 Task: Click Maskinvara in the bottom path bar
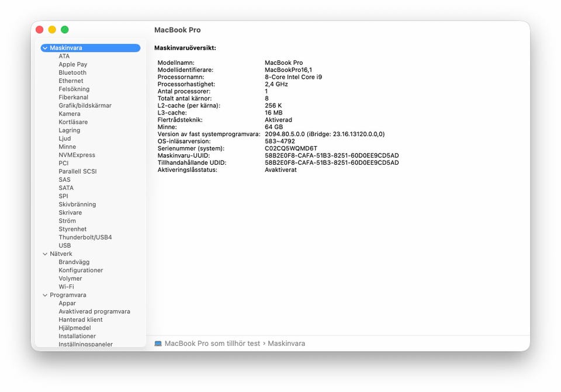pos(286,344)
